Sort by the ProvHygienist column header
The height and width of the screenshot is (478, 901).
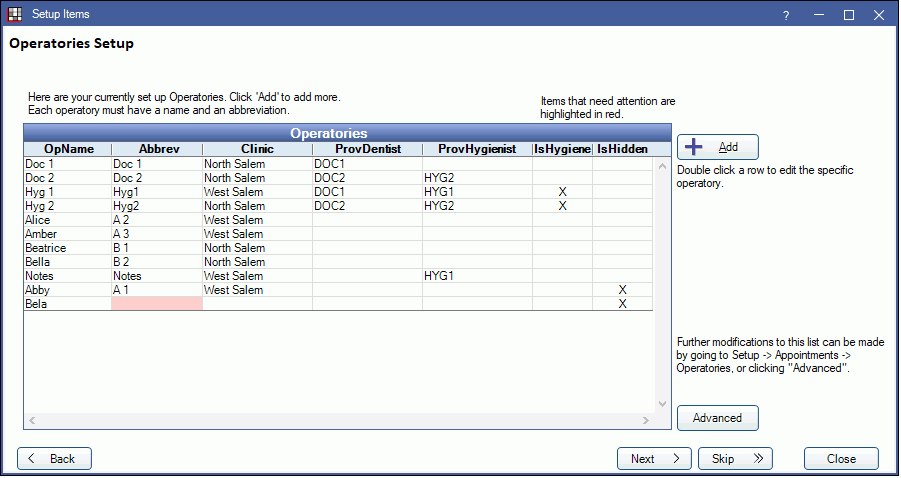[x=476, y=149]
